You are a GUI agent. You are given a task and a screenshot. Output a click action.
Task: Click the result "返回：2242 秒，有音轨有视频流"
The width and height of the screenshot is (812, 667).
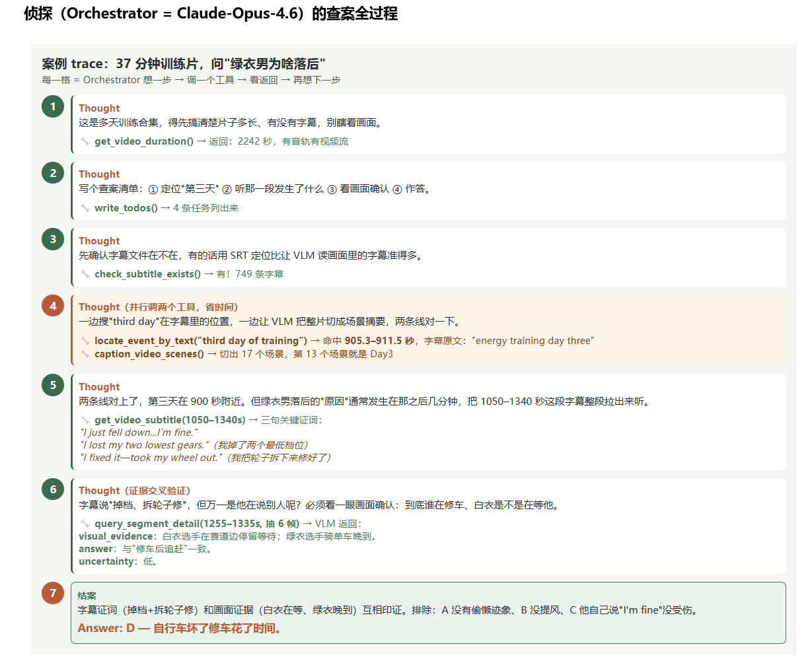tap(279, 141)
